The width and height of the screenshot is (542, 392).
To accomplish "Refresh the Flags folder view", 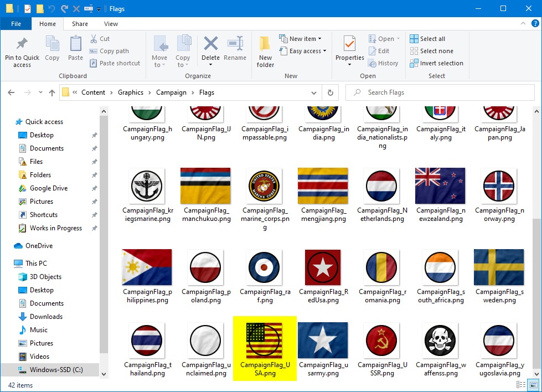I will click(331, 92).
